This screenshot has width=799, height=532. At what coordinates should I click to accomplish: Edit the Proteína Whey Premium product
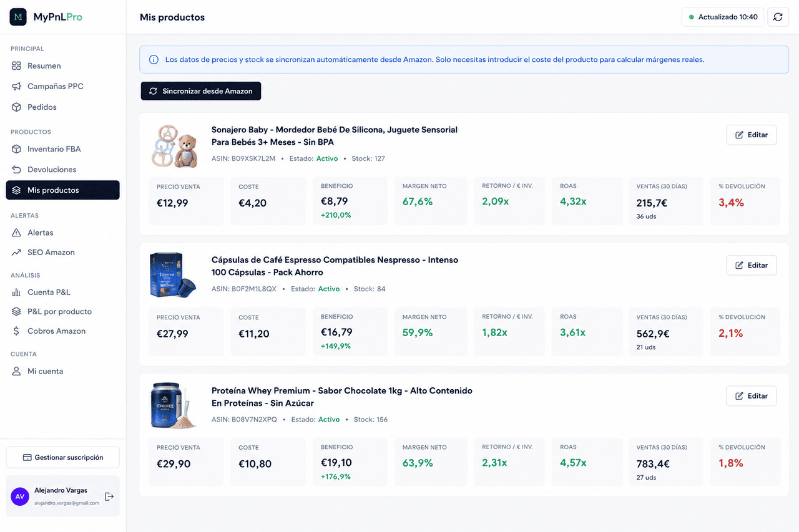[751, 396]
